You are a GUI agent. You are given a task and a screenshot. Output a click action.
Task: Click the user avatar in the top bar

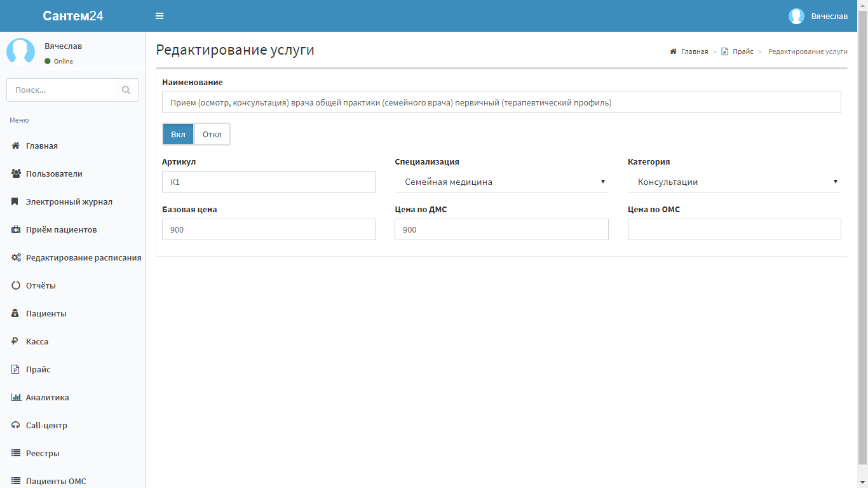pos(796,16)
